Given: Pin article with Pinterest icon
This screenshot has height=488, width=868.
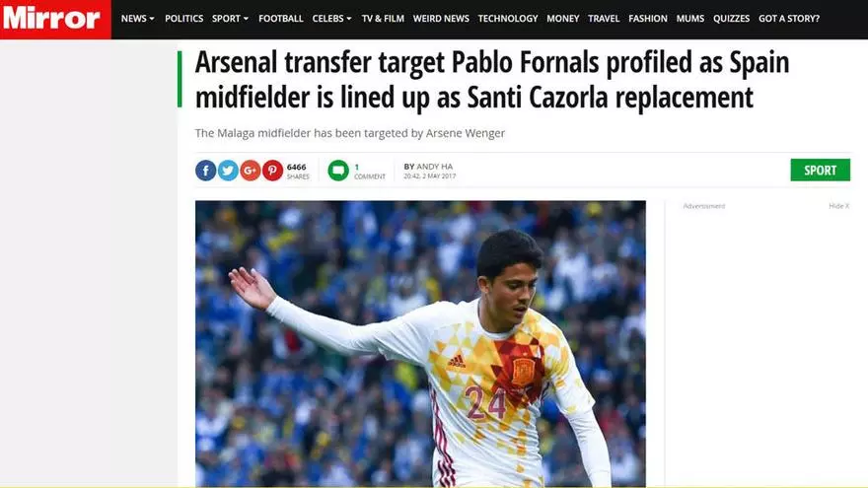Looking at the screenshot, I should coord(272,171).
